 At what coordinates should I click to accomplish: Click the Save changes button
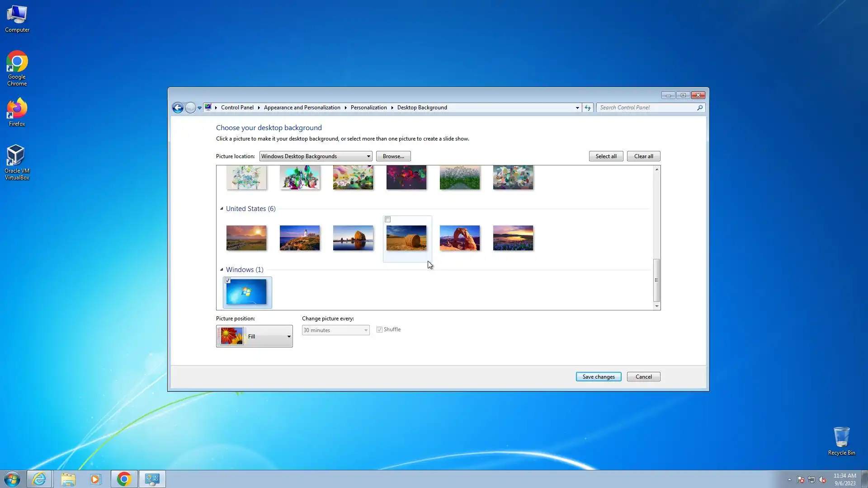598,377
